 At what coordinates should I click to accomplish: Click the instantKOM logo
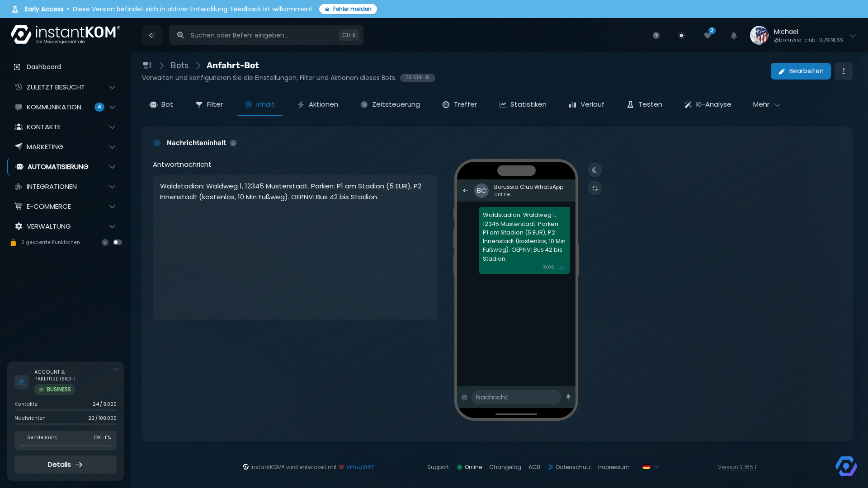[66, 35]
